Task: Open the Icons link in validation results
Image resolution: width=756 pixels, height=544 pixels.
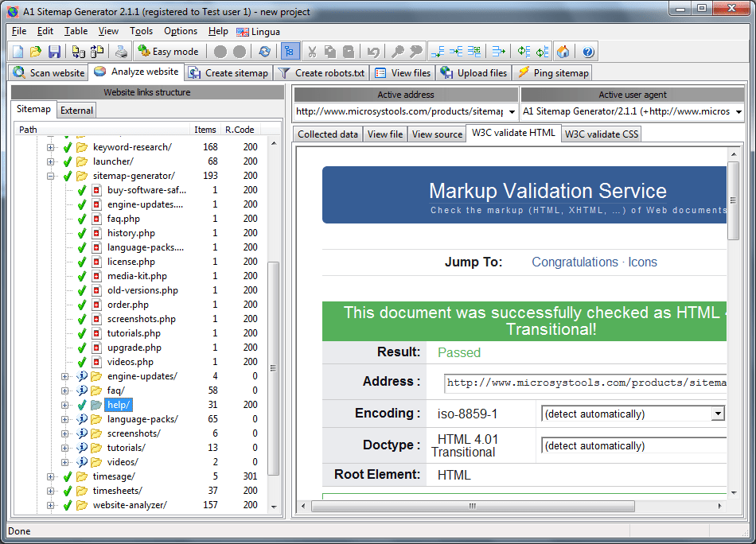Action: pos(642,262)
